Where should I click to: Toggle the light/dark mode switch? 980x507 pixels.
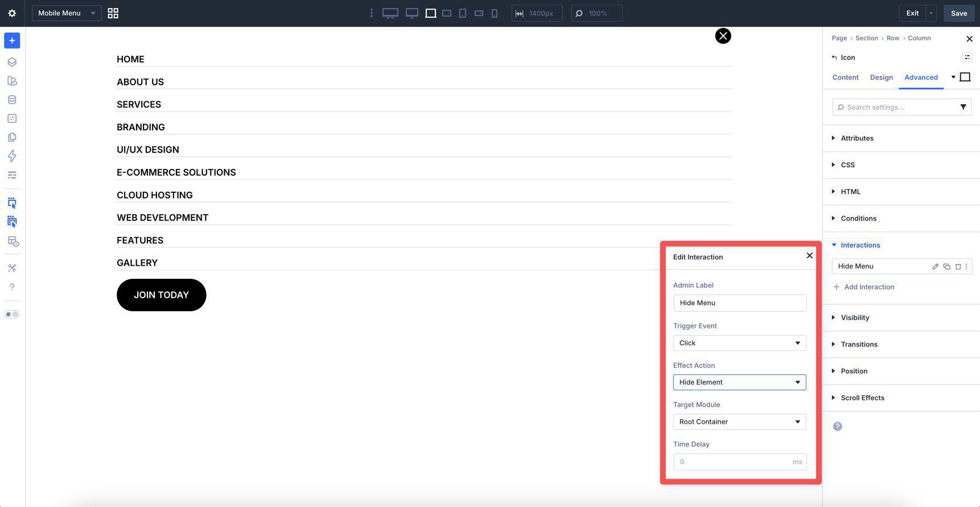point(12,314)
